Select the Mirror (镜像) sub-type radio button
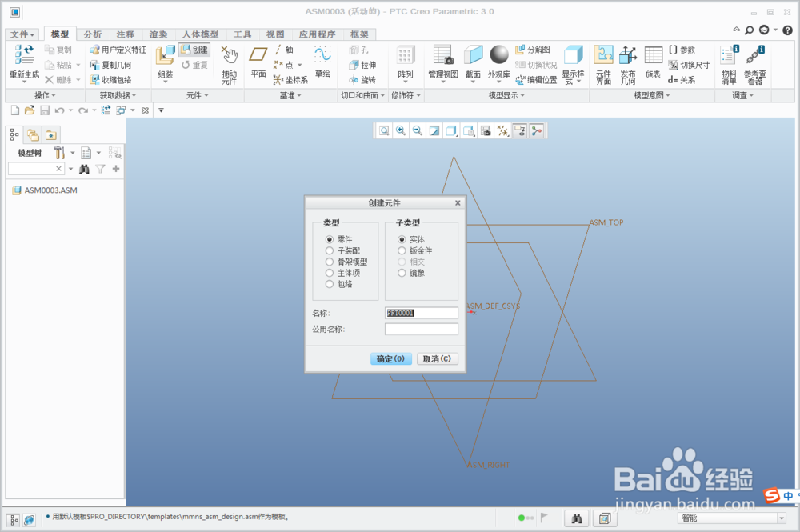 (402, 273)
